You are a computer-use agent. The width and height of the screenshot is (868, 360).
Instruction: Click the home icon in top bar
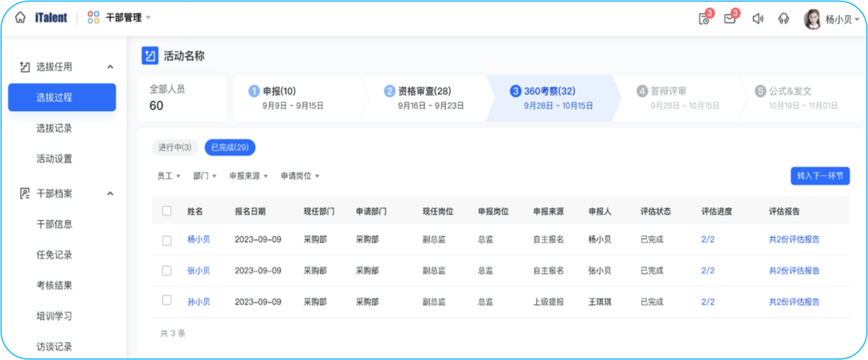pyautogui.click(x=20, y=18)
